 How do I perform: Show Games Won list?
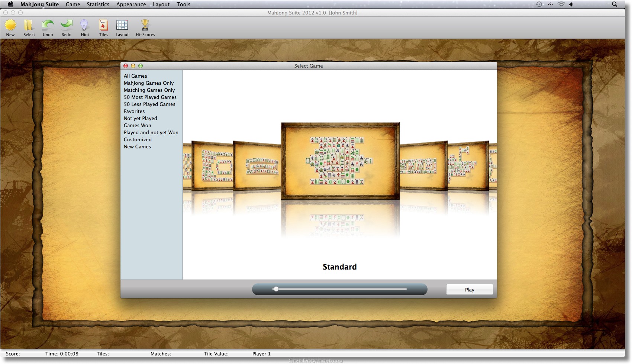click(137, 125)
